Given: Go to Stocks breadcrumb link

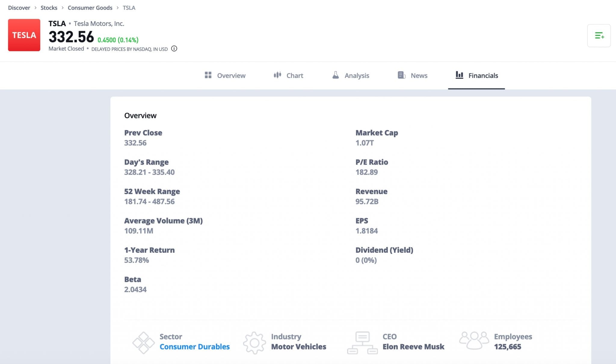Looking at the screenshot, I should pos(49,8).
